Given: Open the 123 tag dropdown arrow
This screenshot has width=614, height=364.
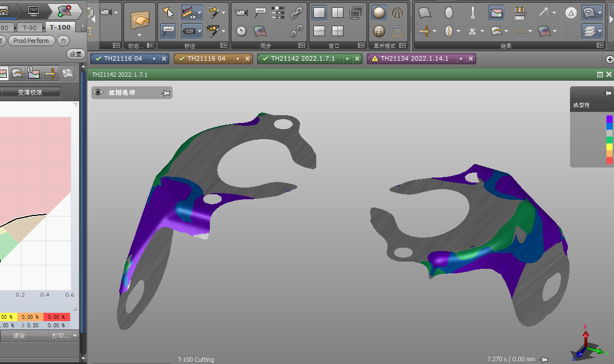Looking at the screenshot, I should tap(199, 31).
